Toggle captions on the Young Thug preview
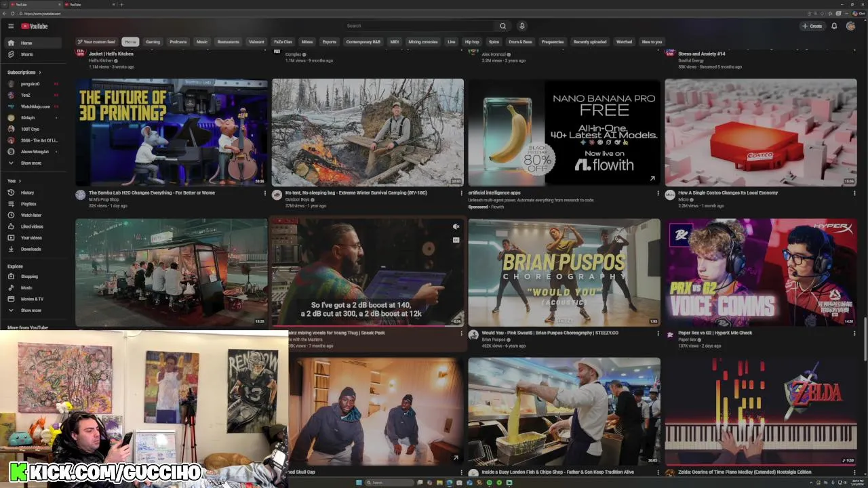The image size is (868, 488). (456, 239)
